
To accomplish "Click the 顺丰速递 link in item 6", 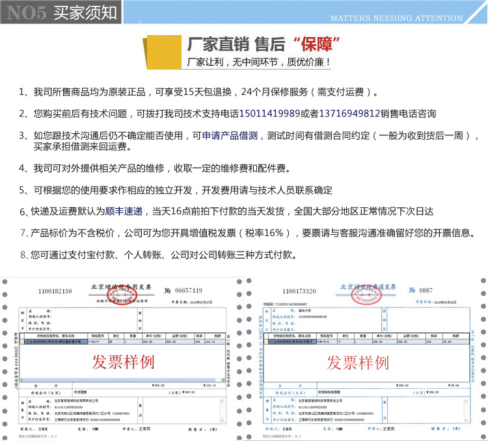I will pos(124,211).
